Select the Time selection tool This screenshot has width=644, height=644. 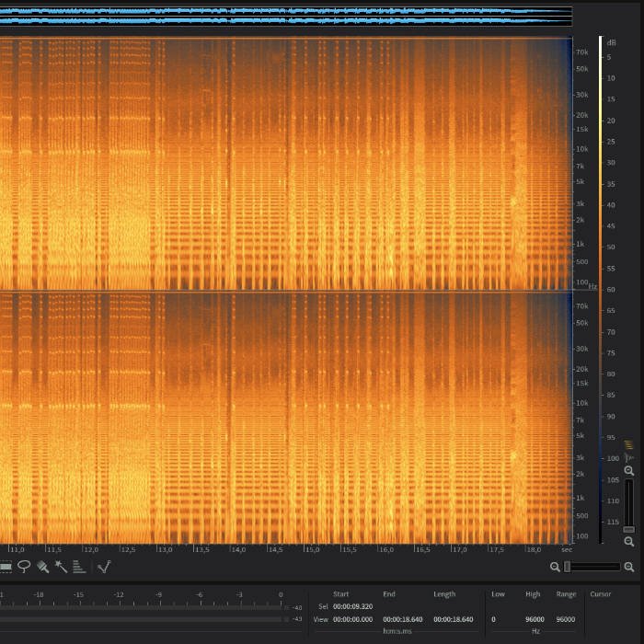click(x=6, y=567)
